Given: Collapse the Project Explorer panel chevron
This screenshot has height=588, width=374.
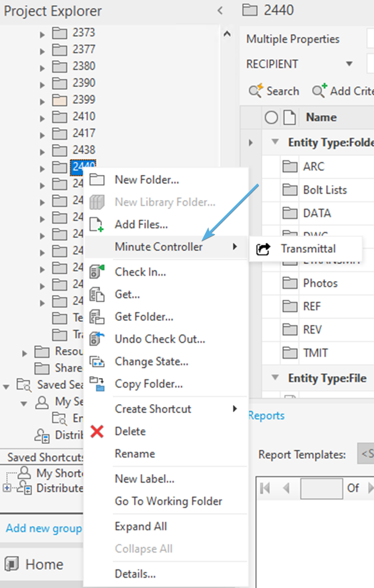Looking at the screenshot, I should coord(220,11).
